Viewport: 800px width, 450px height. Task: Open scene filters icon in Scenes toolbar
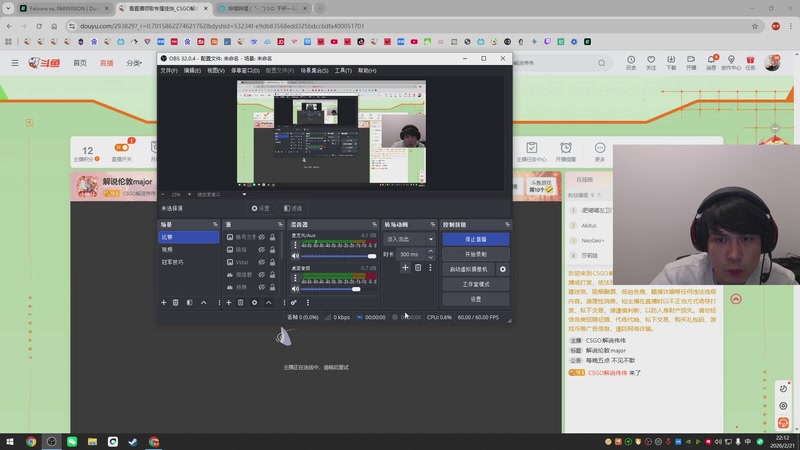[189, 303]
